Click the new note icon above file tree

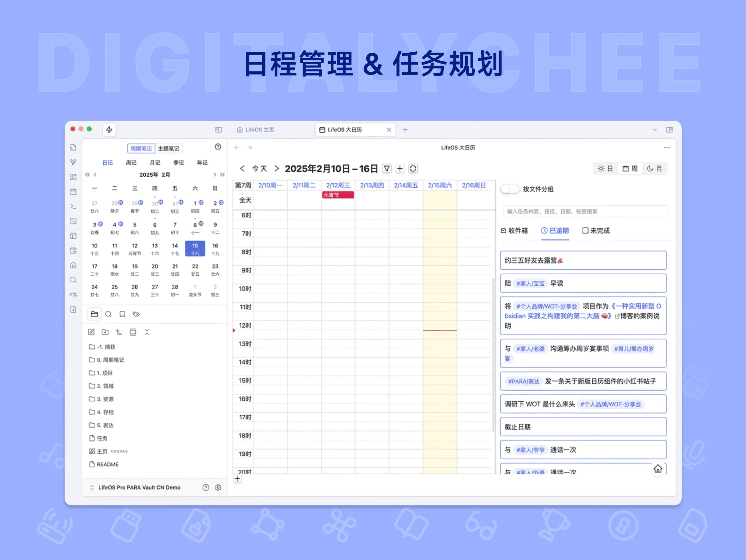[91, 332]
